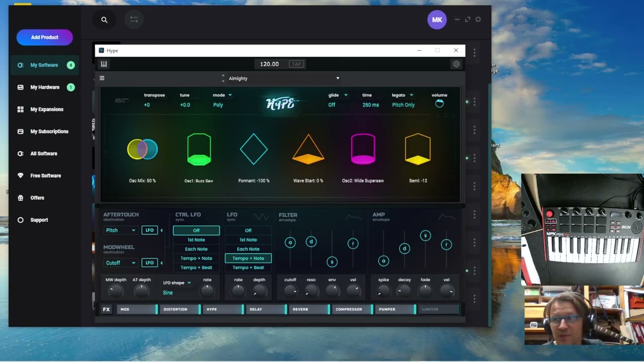The width and height of the screenshot is (644, 362).
Task: Open the DISTORTION effect tab
Action: tap(180, 309)
